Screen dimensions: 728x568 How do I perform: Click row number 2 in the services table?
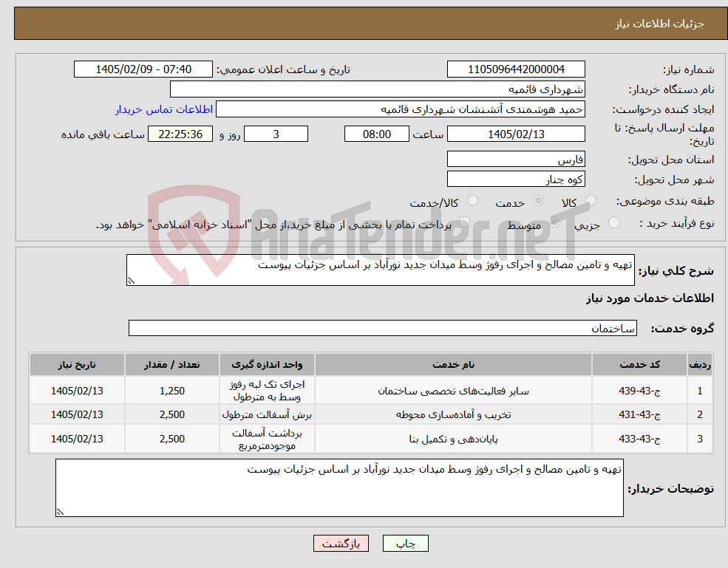click(700, 414)
